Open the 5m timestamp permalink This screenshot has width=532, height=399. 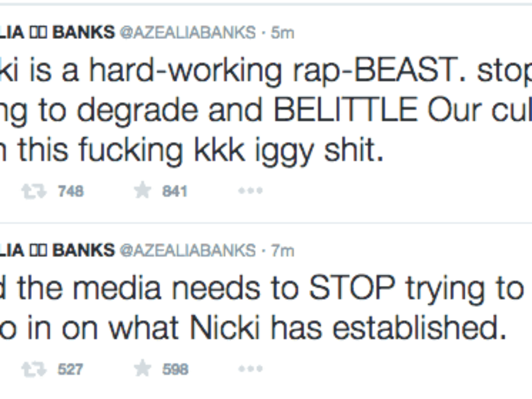pyautogui.click(x=283, y=32)
